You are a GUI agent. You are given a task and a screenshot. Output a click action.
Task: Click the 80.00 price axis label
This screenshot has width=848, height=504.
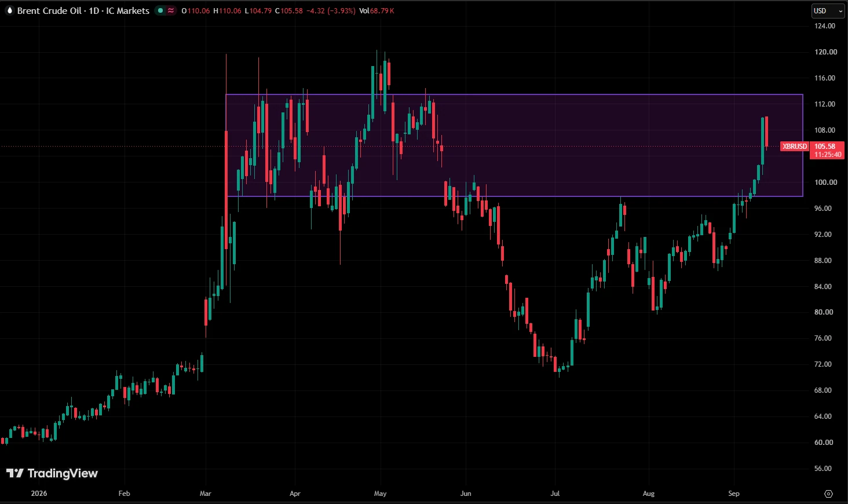(x=823, y=312)
